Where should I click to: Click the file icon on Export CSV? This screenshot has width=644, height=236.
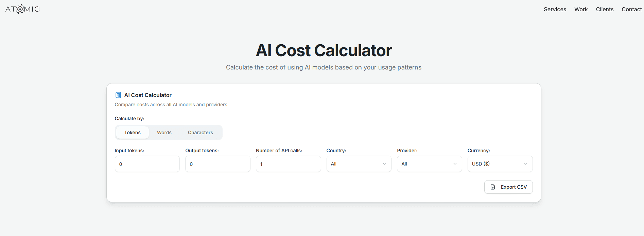(x=493, y=187)
